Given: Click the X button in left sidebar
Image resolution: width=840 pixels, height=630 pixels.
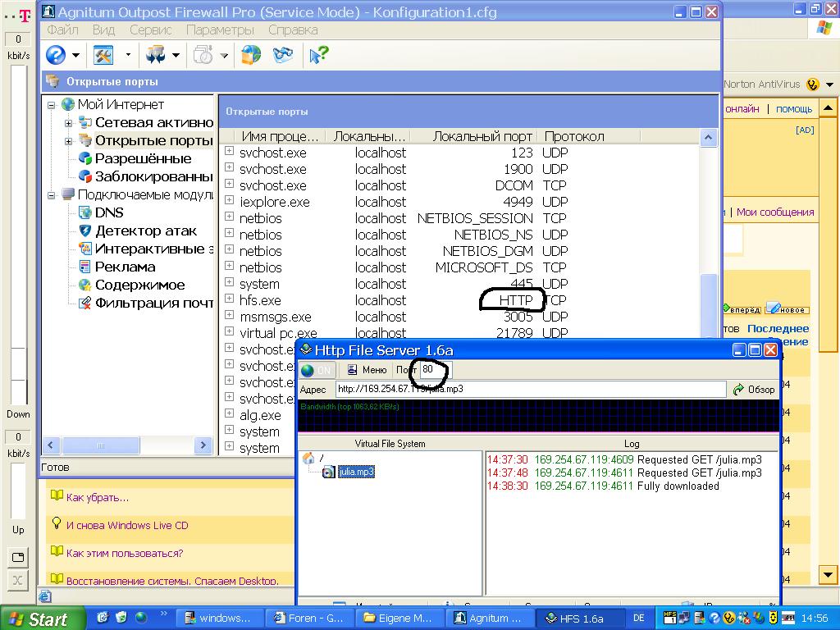Looking at the screenshot, I should (x=18, y=580).
